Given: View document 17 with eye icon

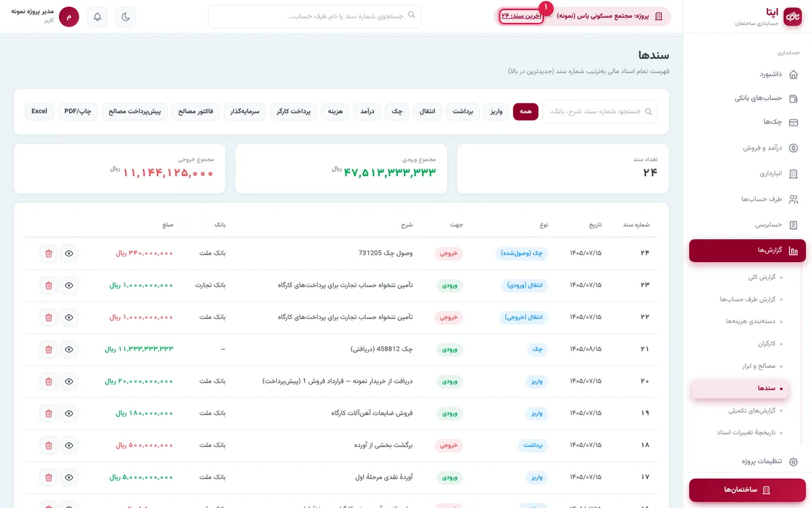Looking at the screenshot, I should point(69,478).
